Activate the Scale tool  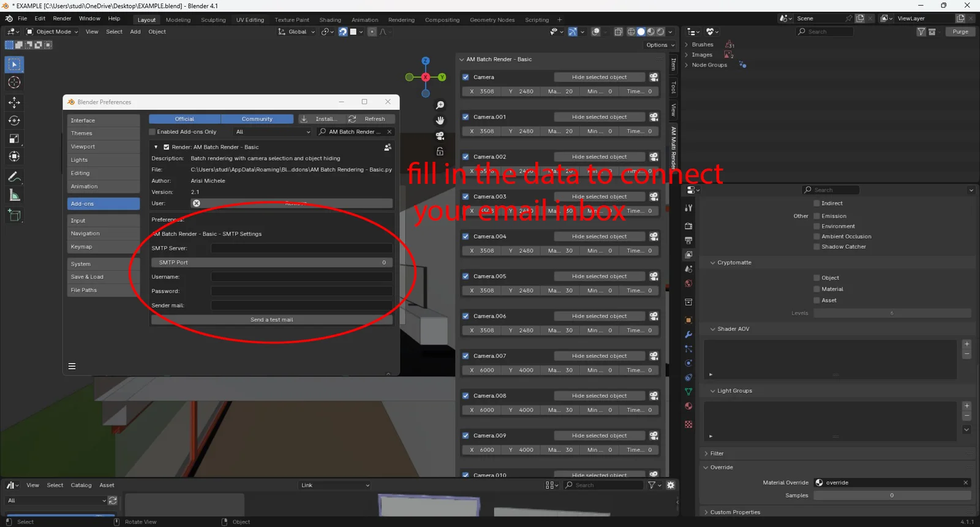coord(14,138)
